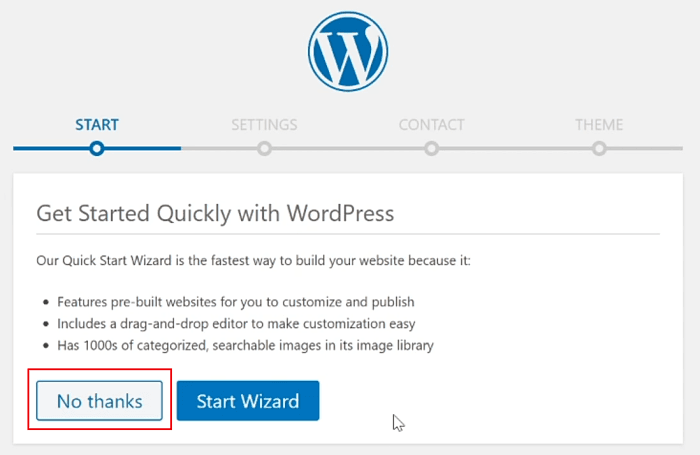The height and width of the screenshot is (455, 700).
Task: Click the blue START step circle
Action: pos(97,148)
